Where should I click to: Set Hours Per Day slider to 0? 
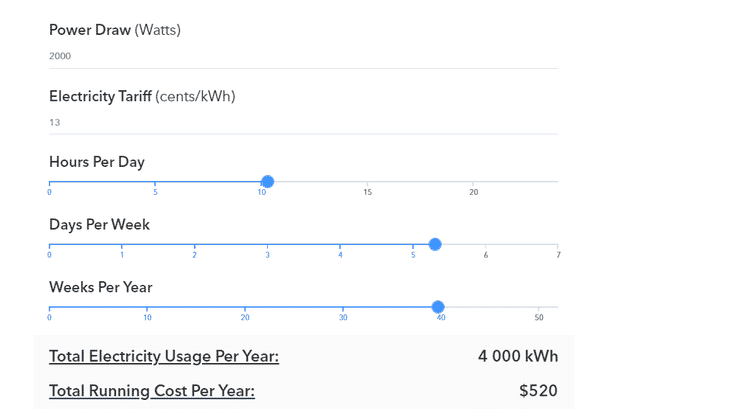tap(49, 182)
